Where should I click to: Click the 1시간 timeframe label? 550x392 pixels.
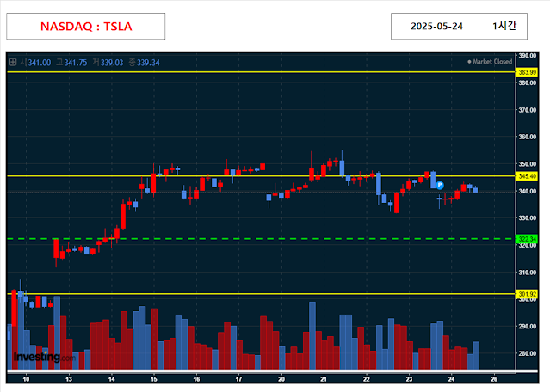[x=504, y=26]
